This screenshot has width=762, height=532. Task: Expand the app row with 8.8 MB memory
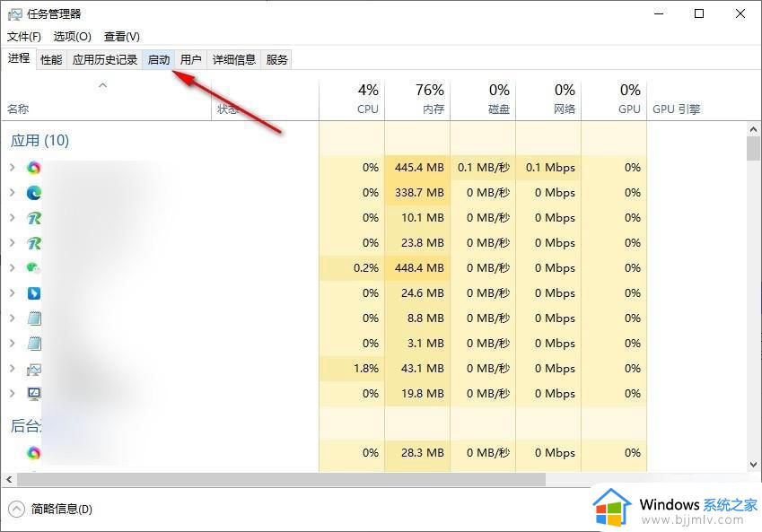pyautogui.click(x=13, y=318)
